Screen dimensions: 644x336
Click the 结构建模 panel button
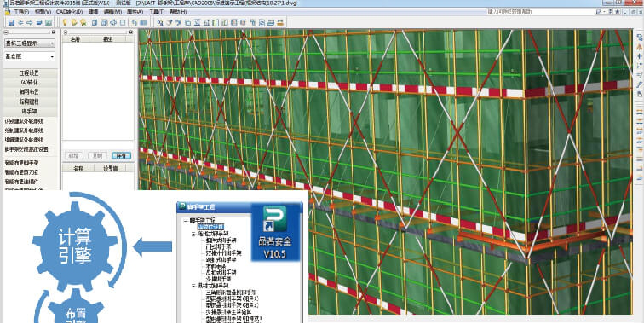click(30, 101)
